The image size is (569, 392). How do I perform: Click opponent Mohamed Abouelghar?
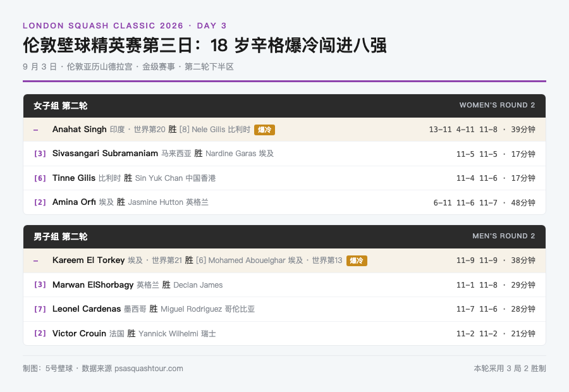247,260
